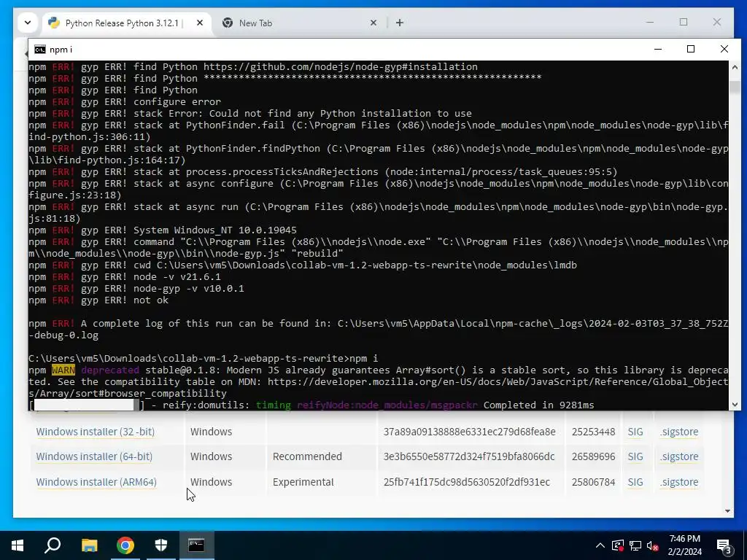Click the yellow WARN label in console
This screenshot has width=747, height=560.
(63, 370)
